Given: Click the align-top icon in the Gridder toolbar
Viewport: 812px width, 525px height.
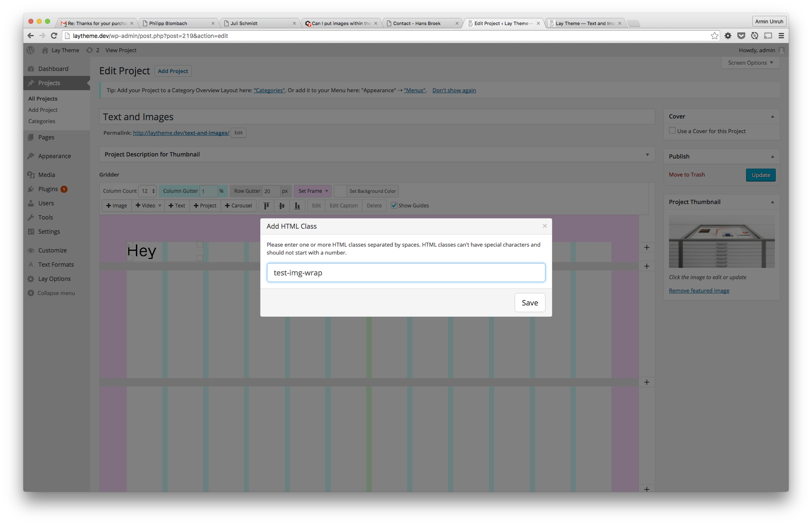Looking at the screenshot, I should (266, 205).
